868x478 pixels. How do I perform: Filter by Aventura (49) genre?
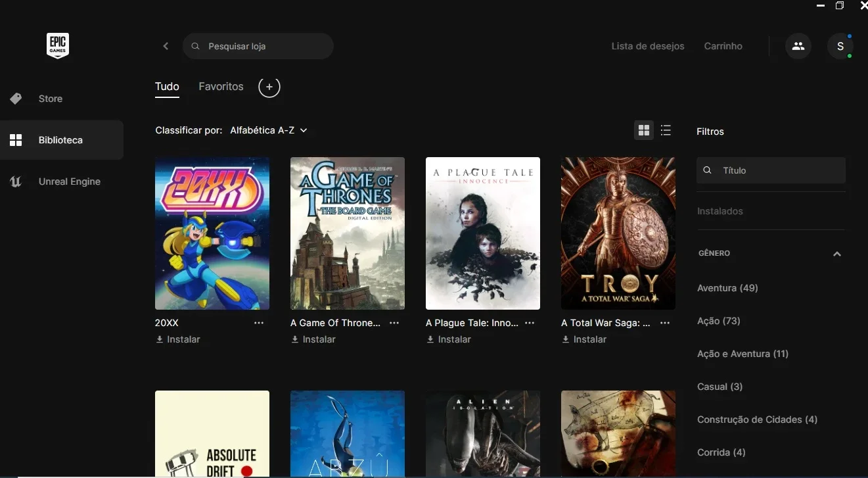point(727,288)
